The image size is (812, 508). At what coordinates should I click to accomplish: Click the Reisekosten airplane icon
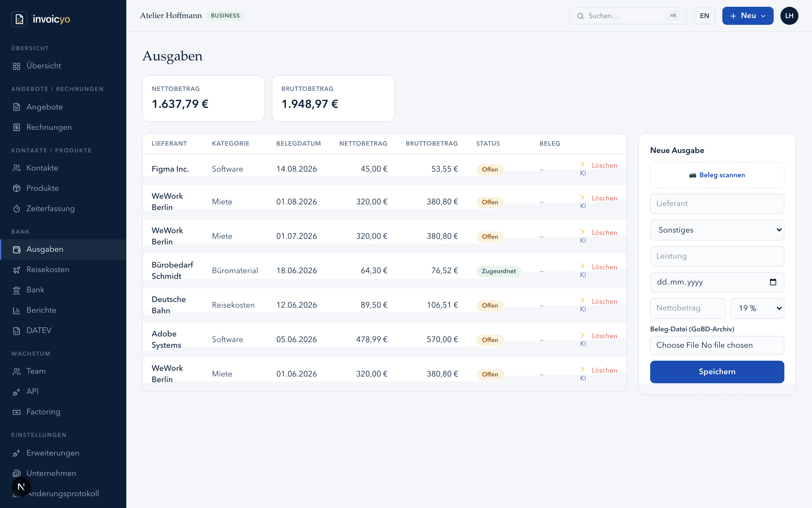coord(17,270)
